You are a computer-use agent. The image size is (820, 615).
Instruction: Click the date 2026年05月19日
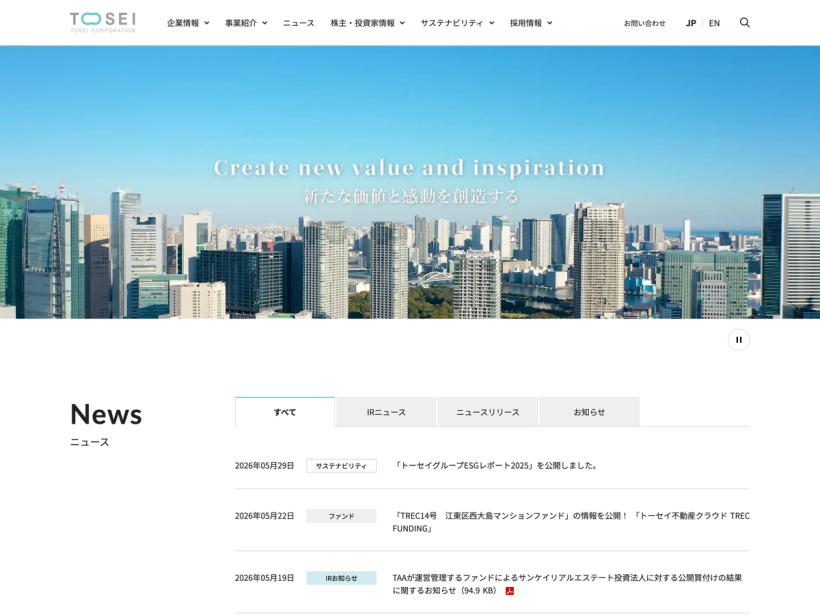coord(265,578)
